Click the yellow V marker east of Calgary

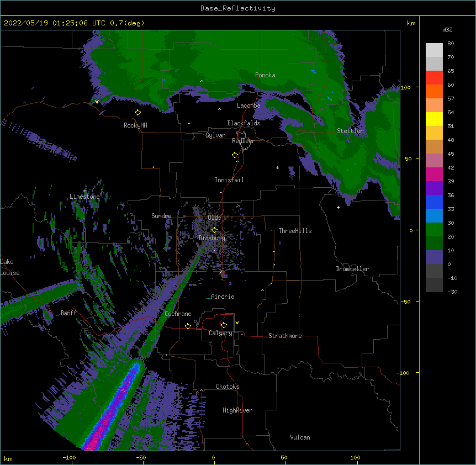237,323
